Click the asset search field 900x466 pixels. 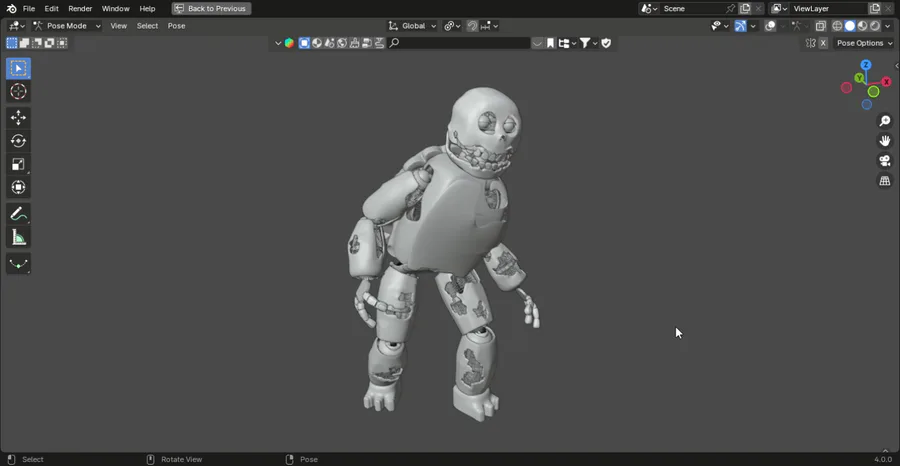tap(459, 43)
